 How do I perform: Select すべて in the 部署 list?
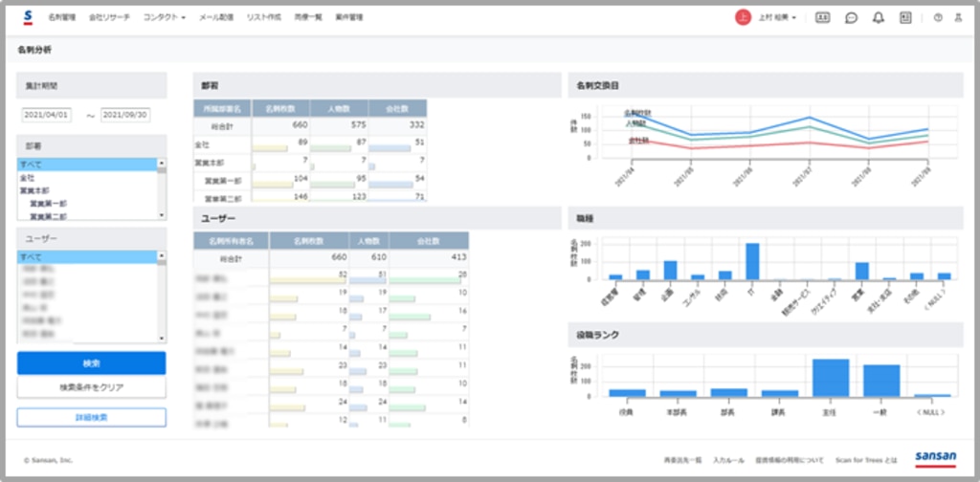[87, 164]
